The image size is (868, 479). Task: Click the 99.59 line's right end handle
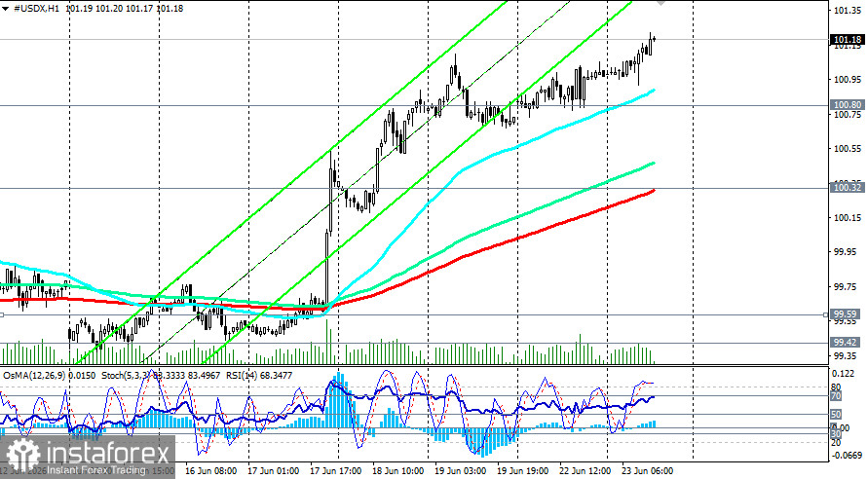tap(825, 314)
